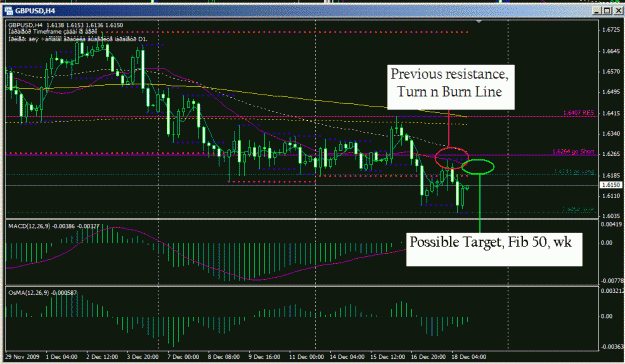Click the '15 Dec 12:00' time label
This screenshot has width=625, height=364.
[x=388, y=356]
